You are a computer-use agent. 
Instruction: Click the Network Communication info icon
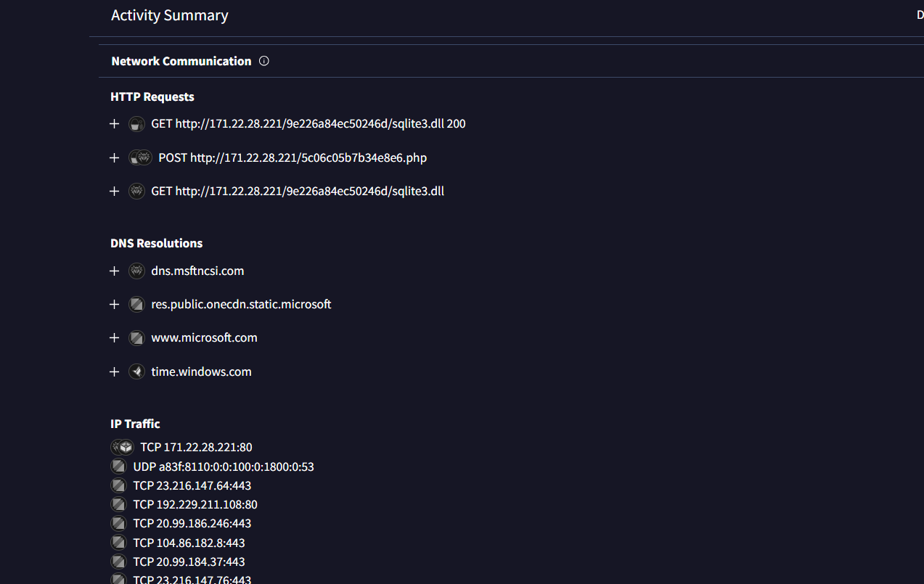pos(264,61)
